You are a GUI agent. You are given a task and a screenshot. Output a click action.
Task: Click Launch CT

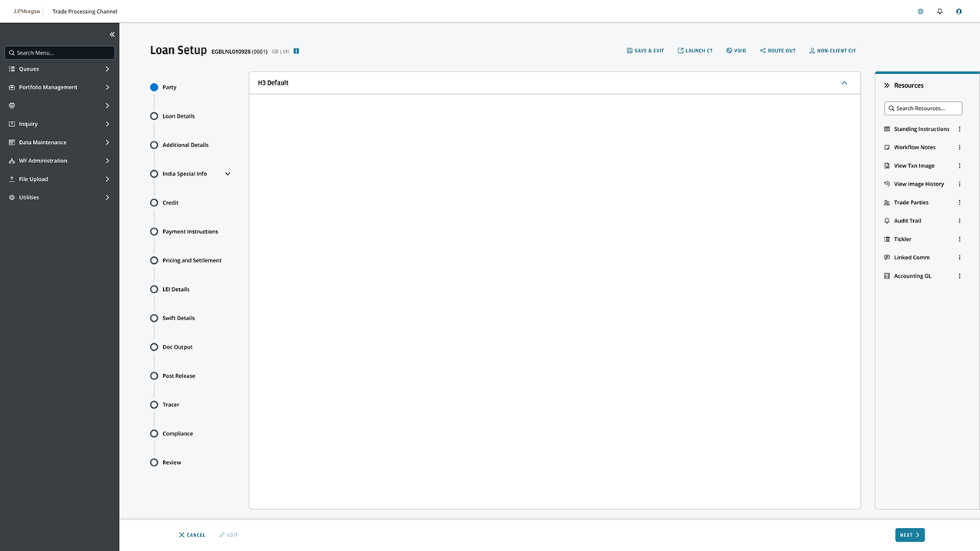pos(695,51)
